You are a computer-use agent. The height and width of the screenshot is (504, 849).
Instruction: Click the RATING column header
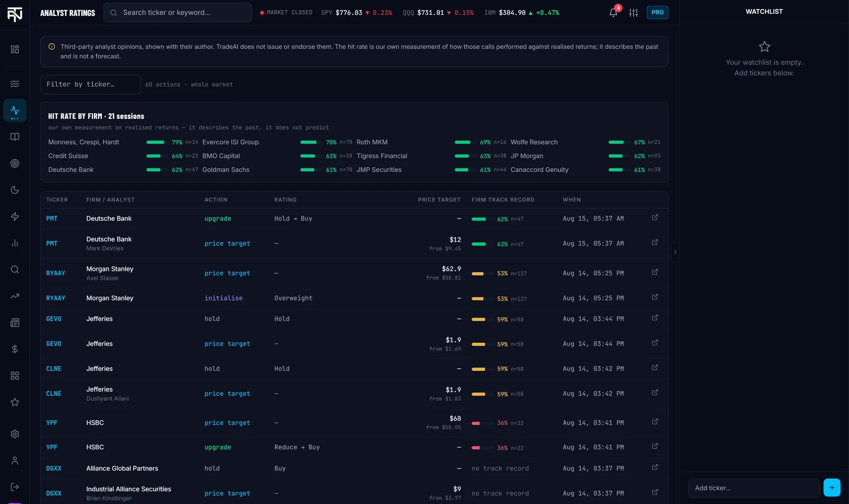[x=285, y=200]
